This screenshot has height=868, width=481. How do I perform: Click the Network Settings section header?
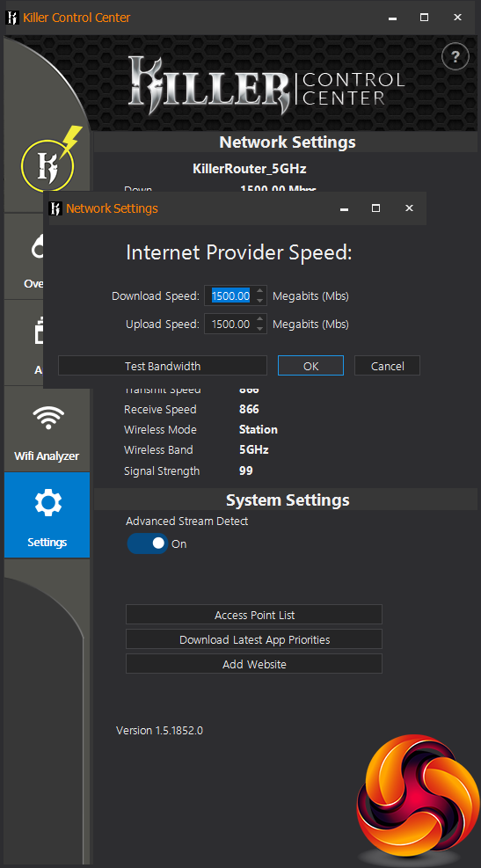point(288,142)
